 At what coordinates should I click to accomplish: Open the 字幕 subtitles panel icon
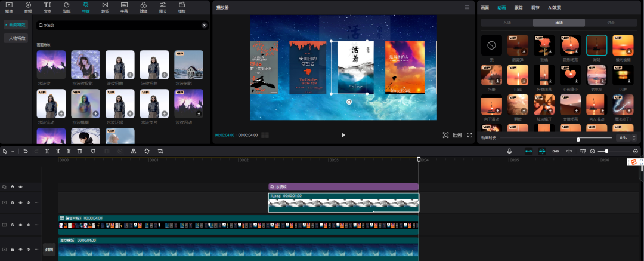coord(124,7)
